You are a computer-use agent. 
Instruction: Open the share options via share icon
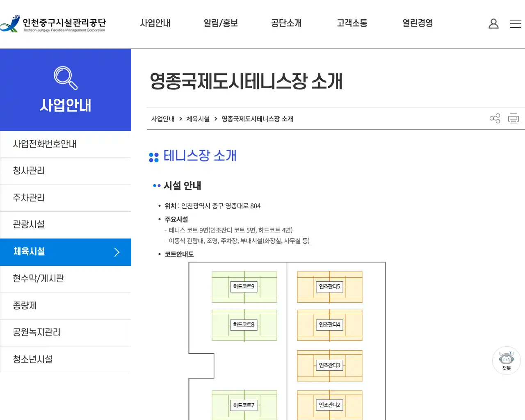495,118
